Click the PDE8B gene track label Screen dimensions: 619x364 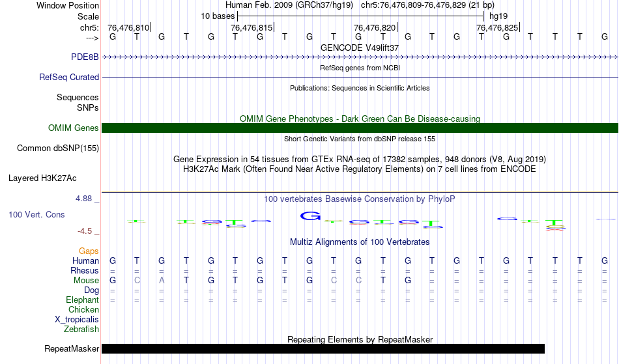click(x=85, y=57)
